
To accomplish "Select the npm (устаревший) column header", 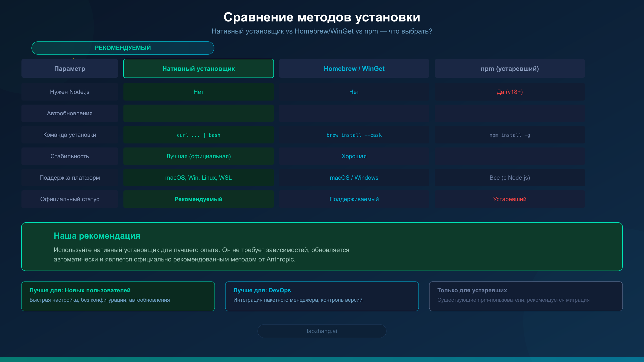I will pos(509,68).
